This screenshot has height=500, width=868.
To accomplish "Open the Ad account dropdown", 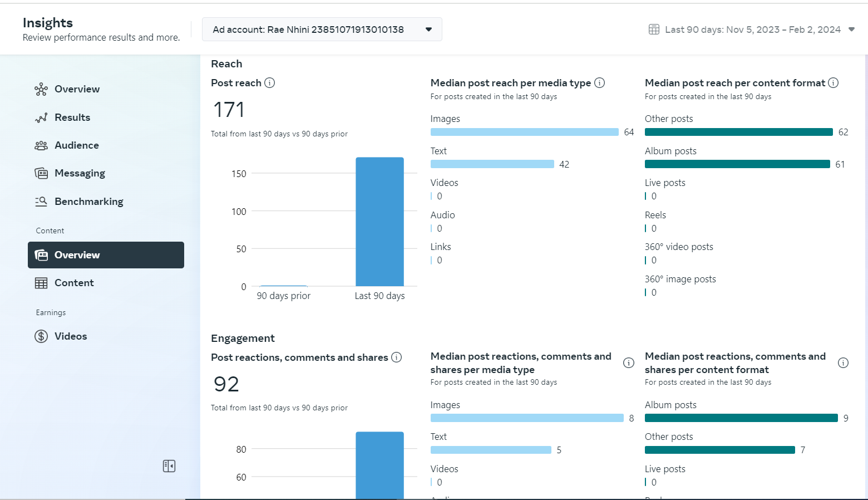I will [x=322, y=30].
